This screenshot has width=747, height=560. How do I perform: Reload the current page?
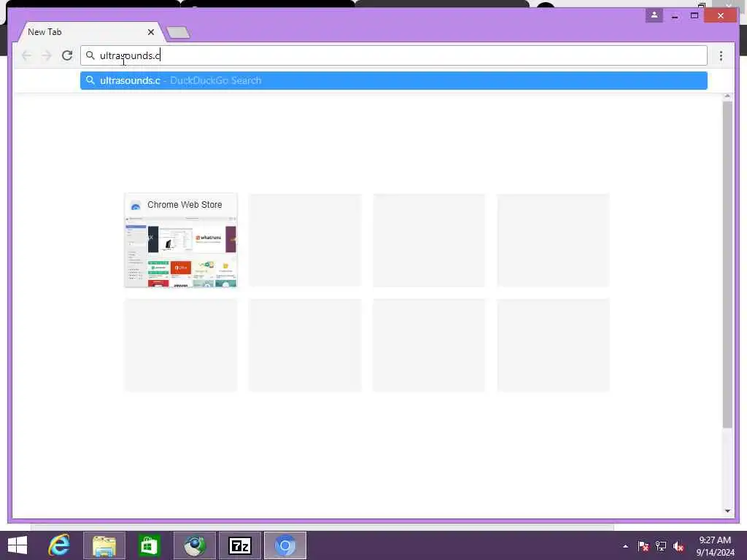point(67,55)
